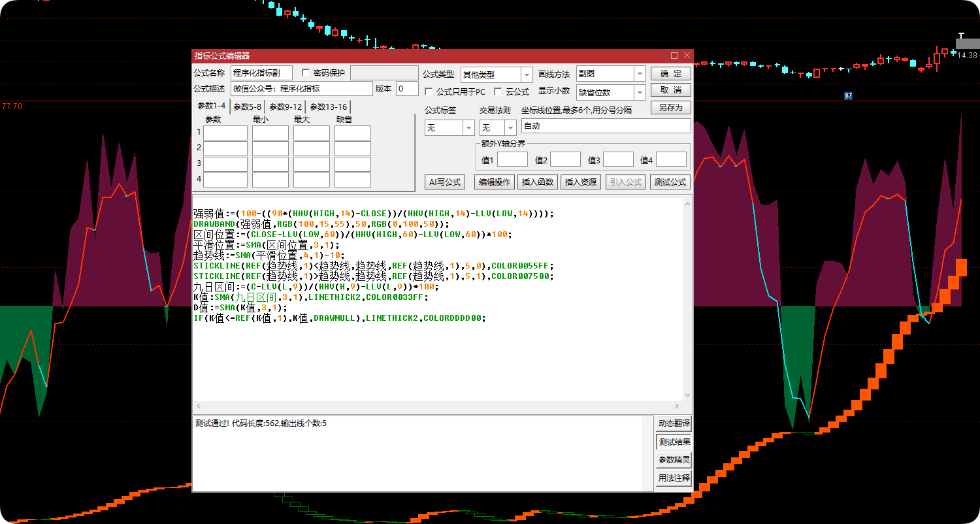Viewport: 980px width, 524px height.
Task: Switch to the 参数5-8 tab
Action: 248,107
